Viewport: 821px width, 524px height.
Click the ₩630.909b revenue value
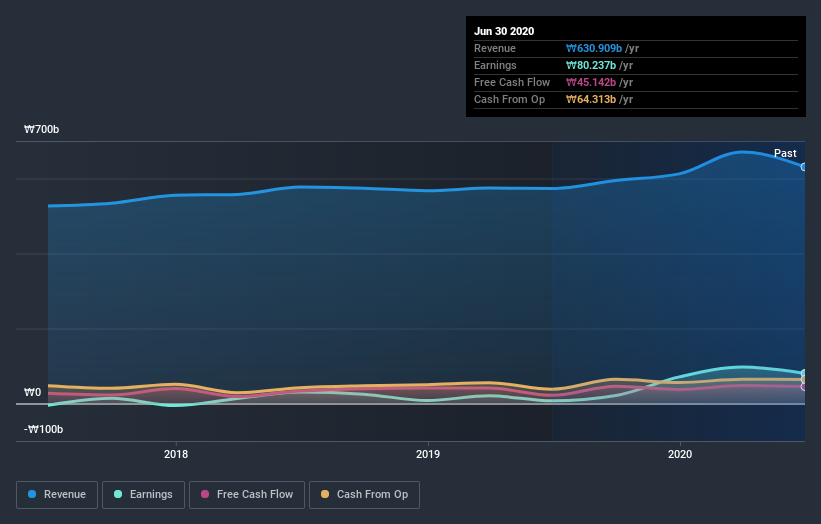pyautogui.click(x=594, y=48)
